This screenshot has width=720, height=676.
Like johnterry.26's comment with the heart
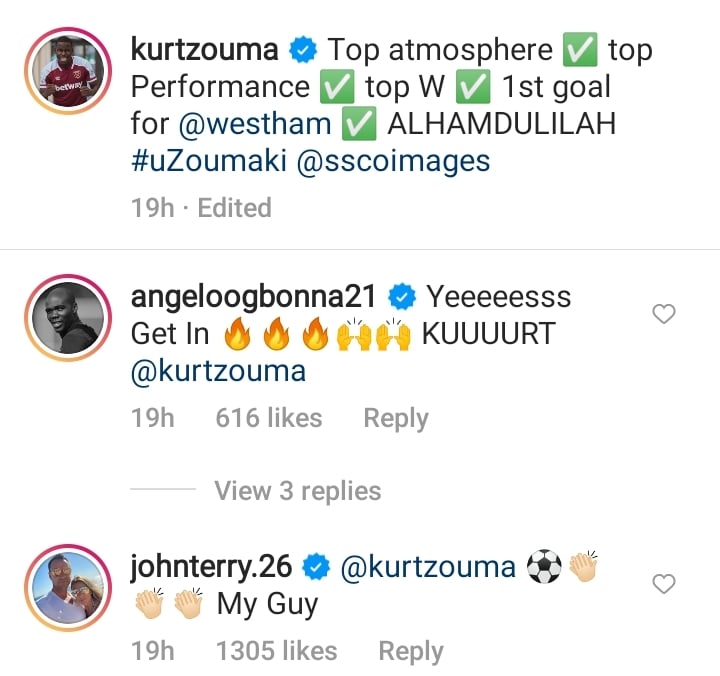(x=664, y=584)
